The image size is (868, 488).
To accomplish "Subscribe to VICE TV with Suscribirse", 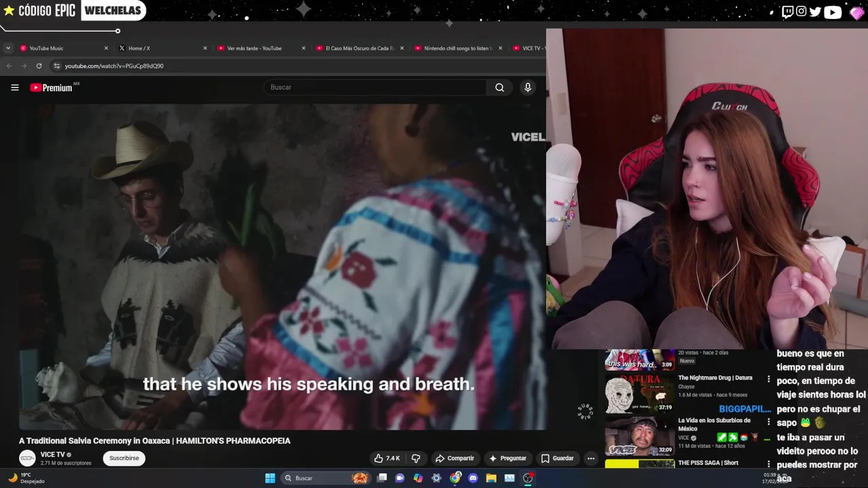I will tap(124, 458).
